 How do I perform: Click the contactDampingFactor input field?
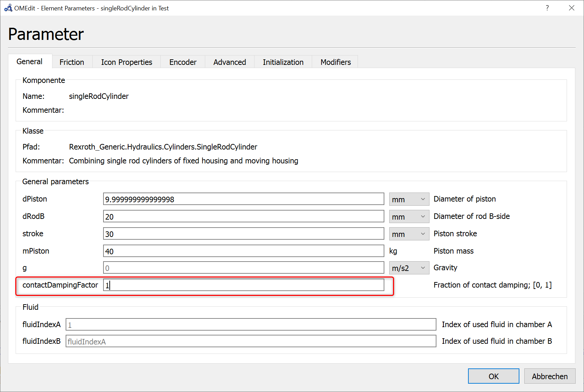click(x=244, y=285)
